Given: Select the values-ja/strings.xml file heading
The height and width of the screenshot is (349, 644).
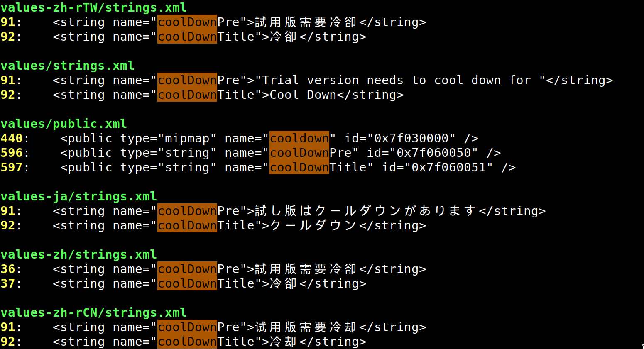Looking at the screenshot, I should click(x=78, y=196).
